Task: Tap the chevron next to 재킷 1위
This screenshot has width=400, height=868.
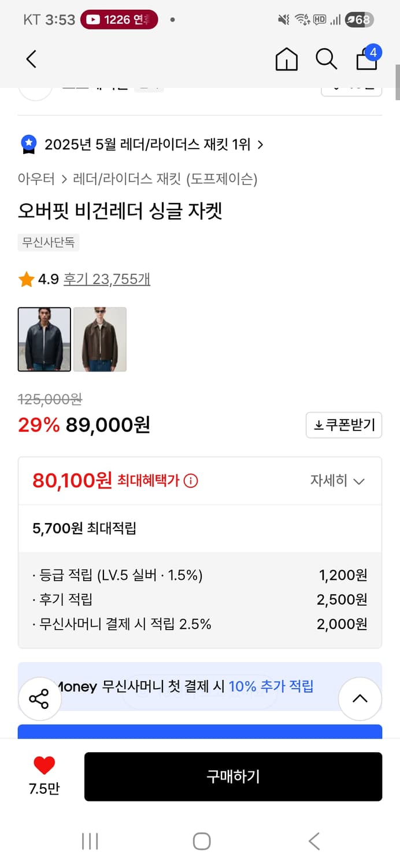Action: pos(261,145)
